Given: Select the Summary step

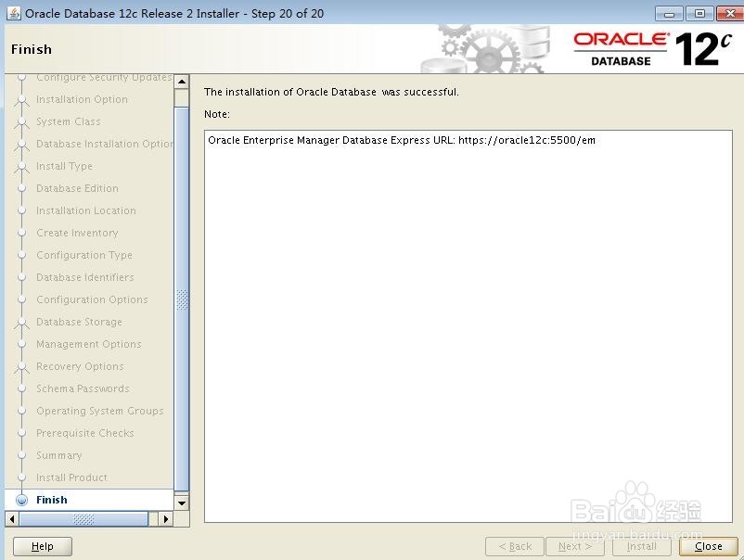Looking at the screenshot, I should (x=59, y=455).
